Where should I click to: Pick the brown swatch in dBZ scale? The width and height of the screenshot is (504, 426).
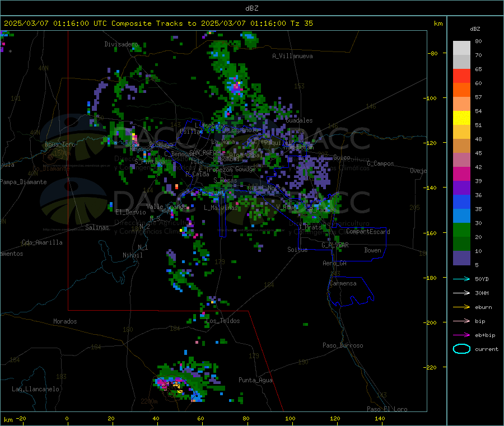pos(461,146)
